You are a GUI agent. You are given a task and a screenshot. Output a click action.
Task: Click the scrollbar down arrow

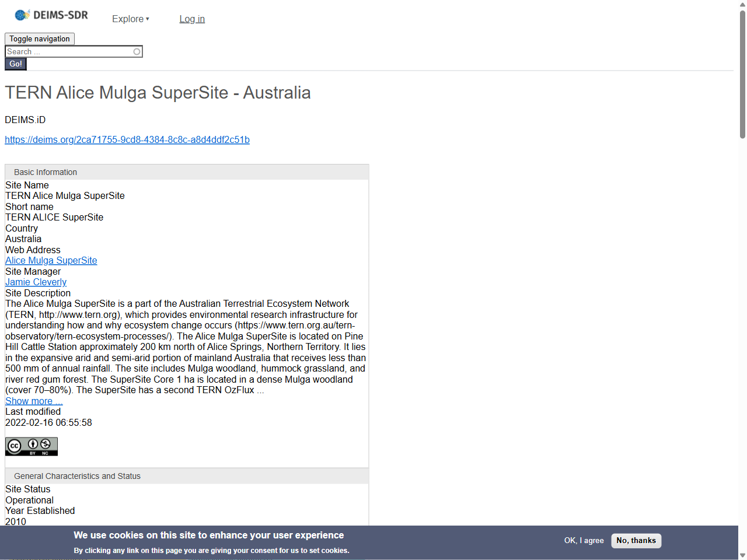pyautogui.click(x=742, y=555)
